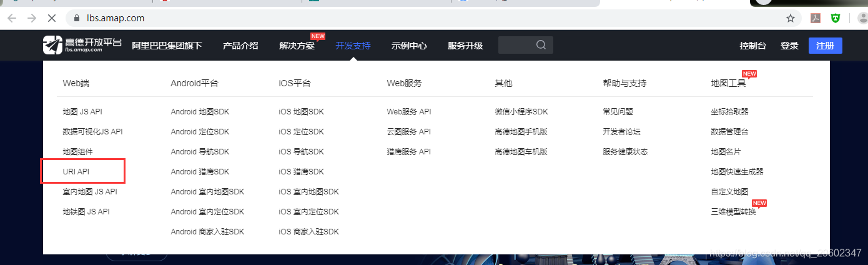Open the PDF extension icon
868x265 pixels.
(815, 18)
